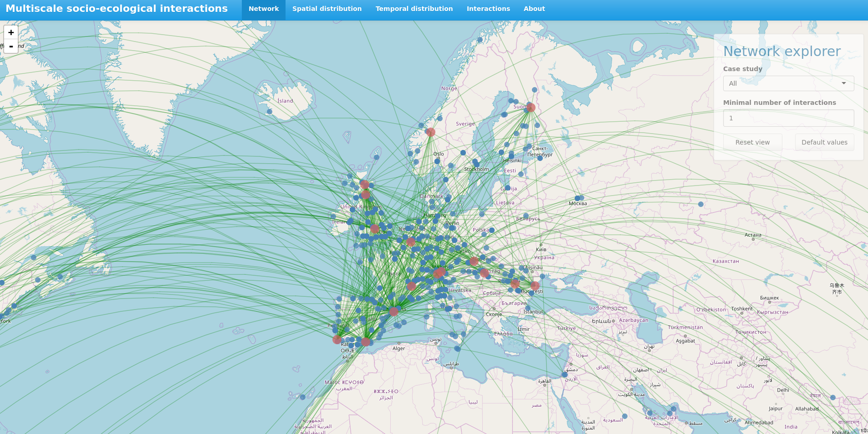Click the "Астана" map label

[x=753, y=235]
